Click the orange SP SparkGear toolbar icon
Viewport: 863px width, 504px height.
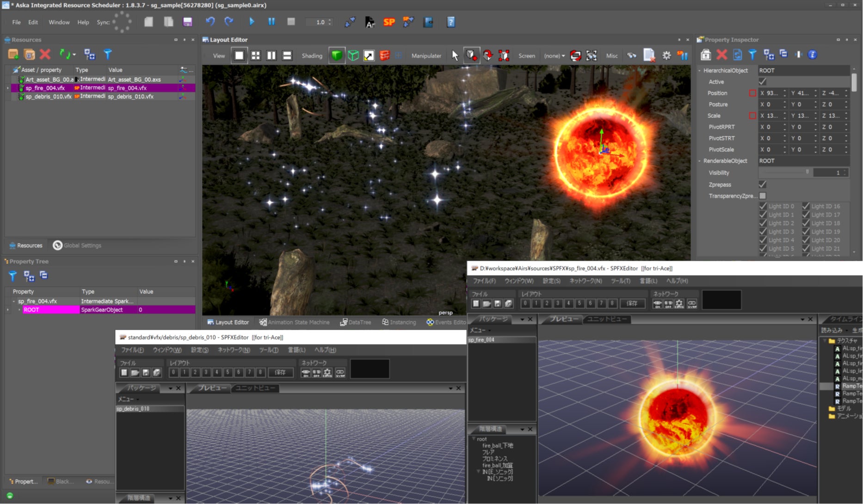(389, 22)
